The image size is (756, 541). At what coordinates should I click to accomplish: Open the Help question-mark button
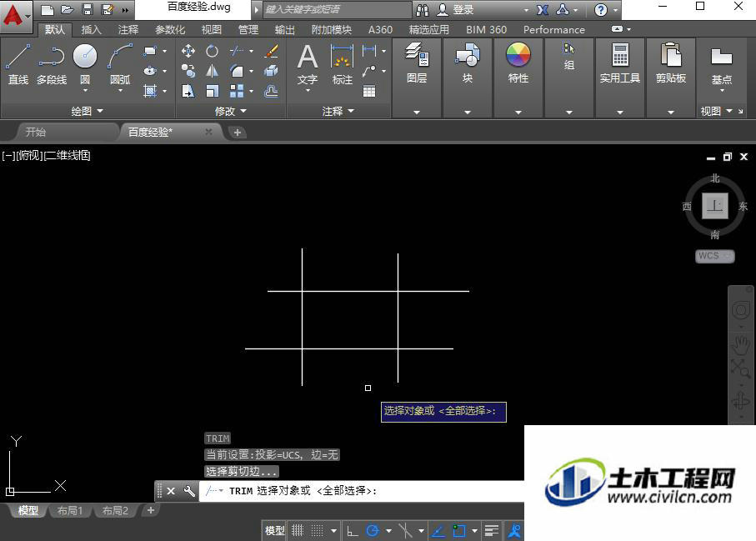click(x=601, y=10)
